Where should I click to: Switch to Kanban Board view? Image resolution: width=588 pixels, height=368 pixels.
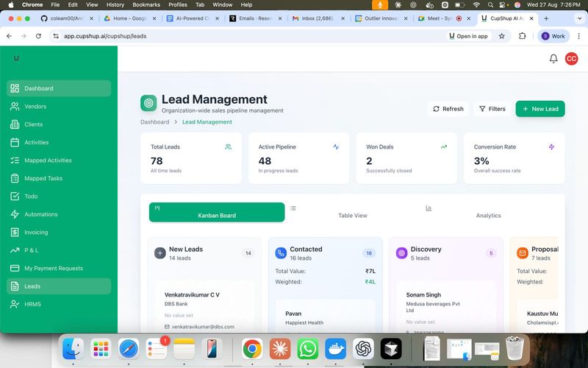coord(217,212)
